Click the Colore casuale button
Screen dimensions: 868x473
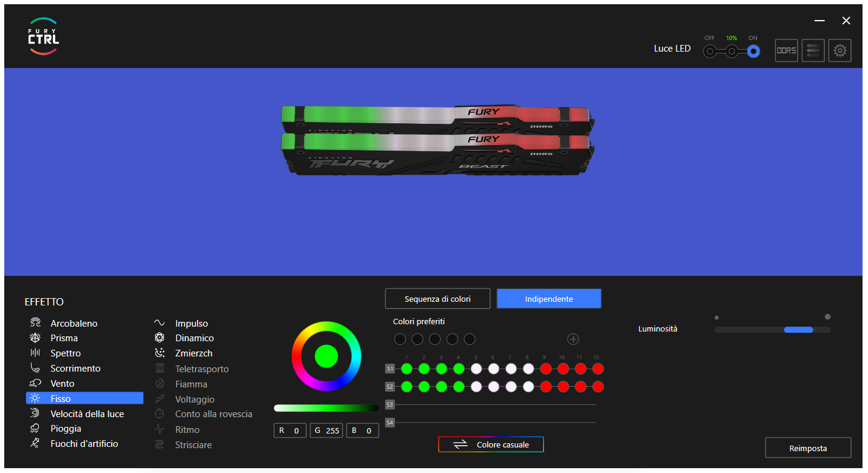(491, 444)
